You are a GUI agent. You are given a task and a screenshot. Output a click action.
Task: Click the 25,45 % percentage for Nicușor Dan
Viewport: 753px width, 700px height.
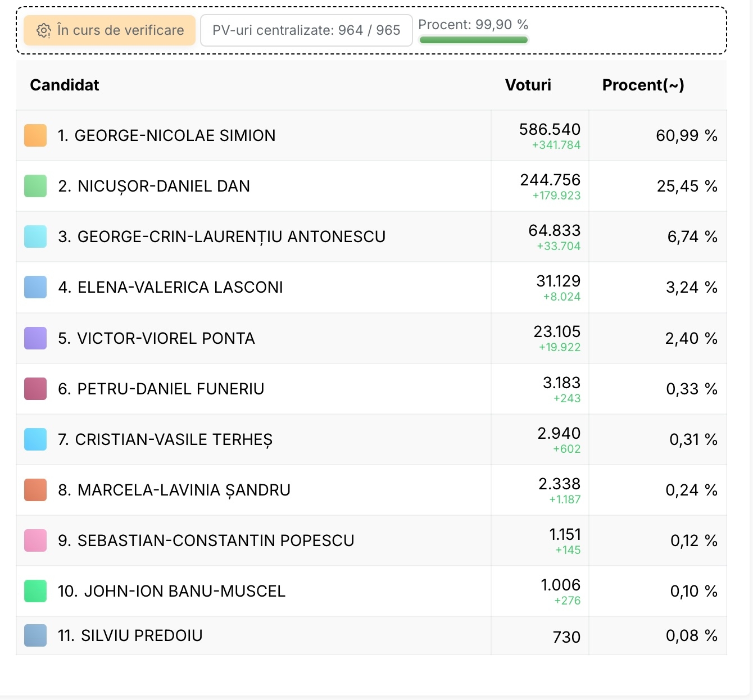(687, 186)
